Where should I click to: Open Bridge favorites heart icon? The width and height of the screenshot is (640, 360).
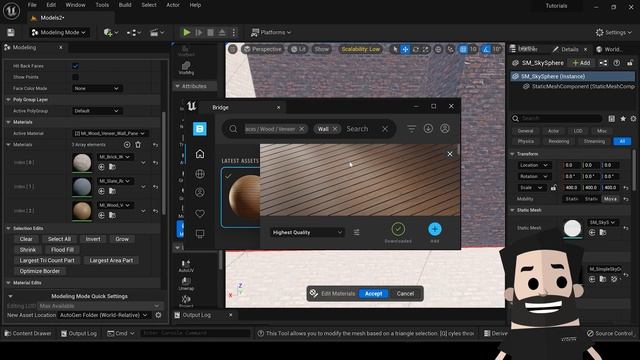point(200,213)
